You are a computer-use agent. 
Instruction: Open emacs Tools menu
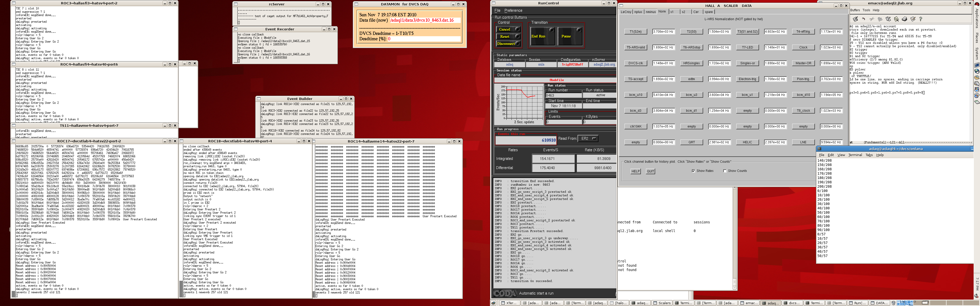[866, 10]
